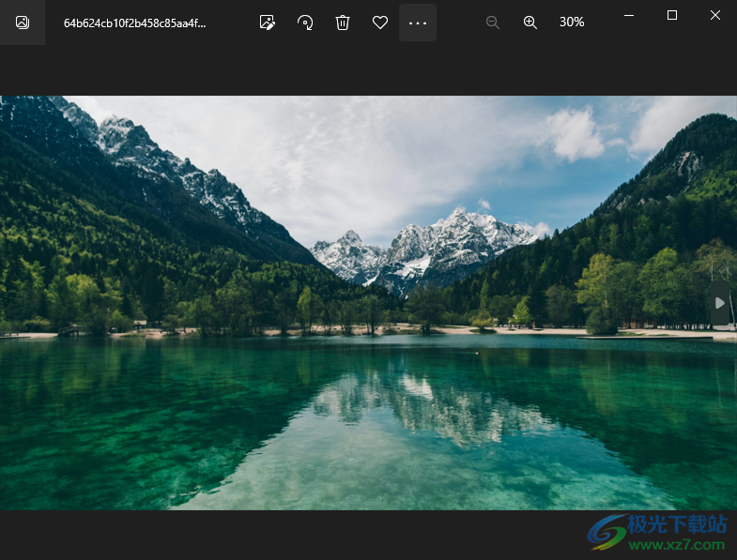Favorite the photo with the heart icon

[380, 23]
